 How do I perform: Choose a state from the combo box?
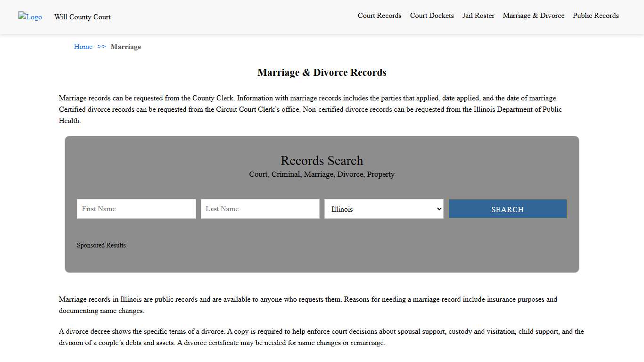(x=384, y=209)
